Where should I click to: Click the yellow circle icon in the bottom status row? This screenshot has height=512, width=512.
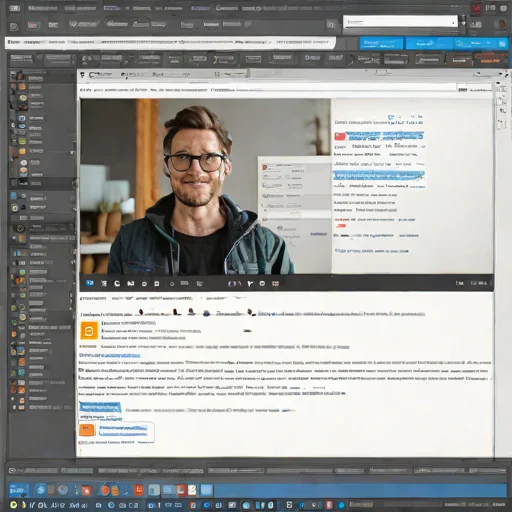13,505
